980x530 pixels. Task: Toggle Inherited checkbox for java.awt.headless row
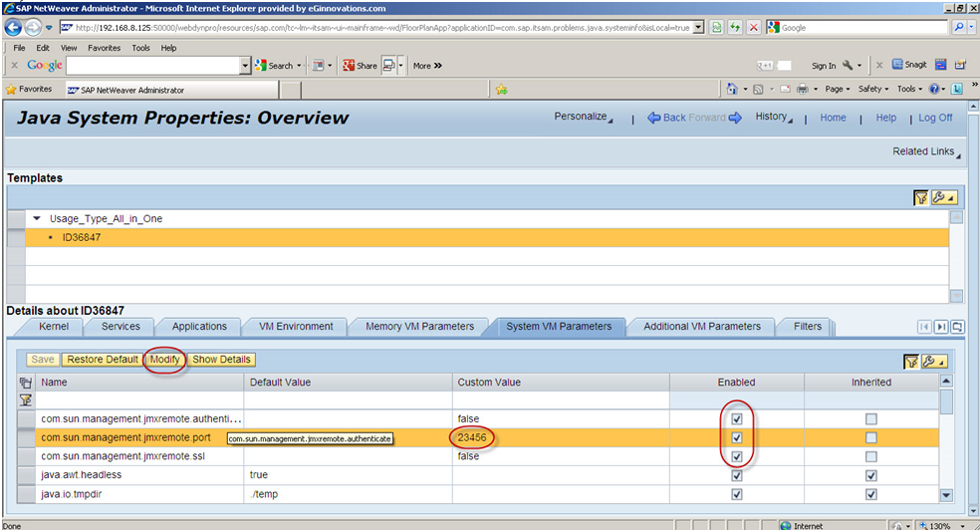[x=871, y=475]
